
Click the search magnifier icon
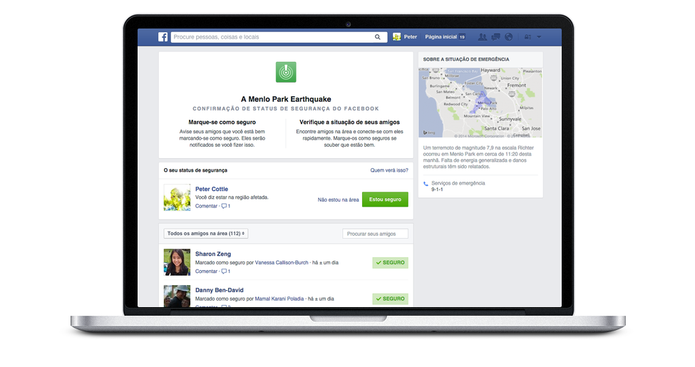(378, 37)
